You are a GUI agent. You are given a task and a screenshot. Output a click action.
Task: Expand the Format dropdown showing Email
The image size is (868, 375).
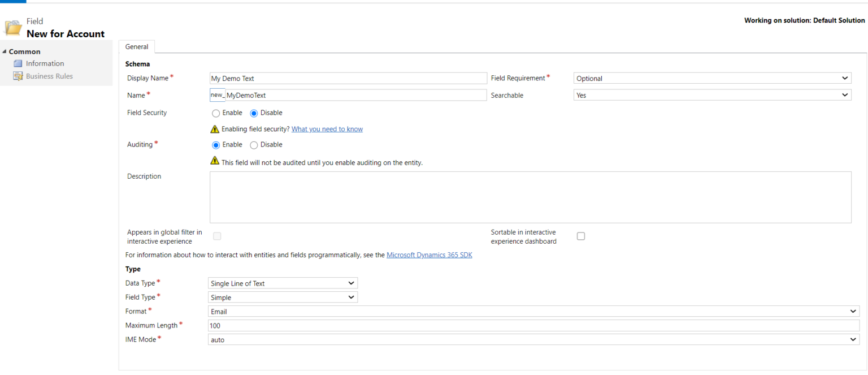[533, 312]
